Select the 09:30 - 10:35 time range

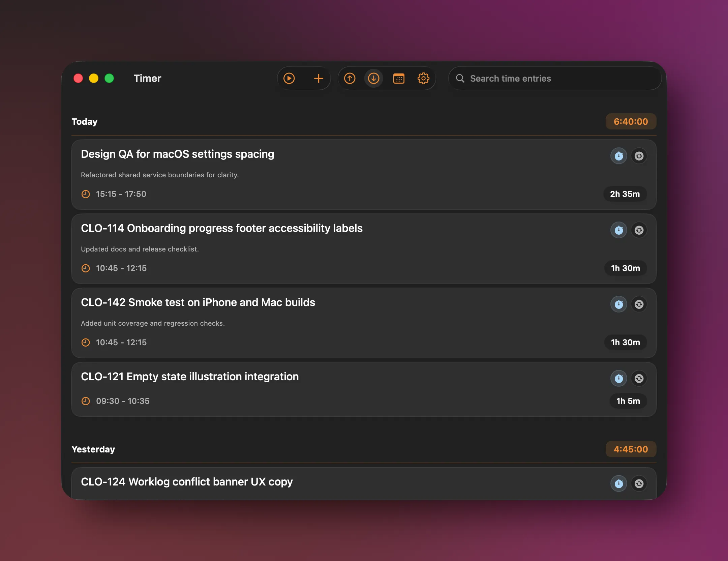(x=123, y=401)
